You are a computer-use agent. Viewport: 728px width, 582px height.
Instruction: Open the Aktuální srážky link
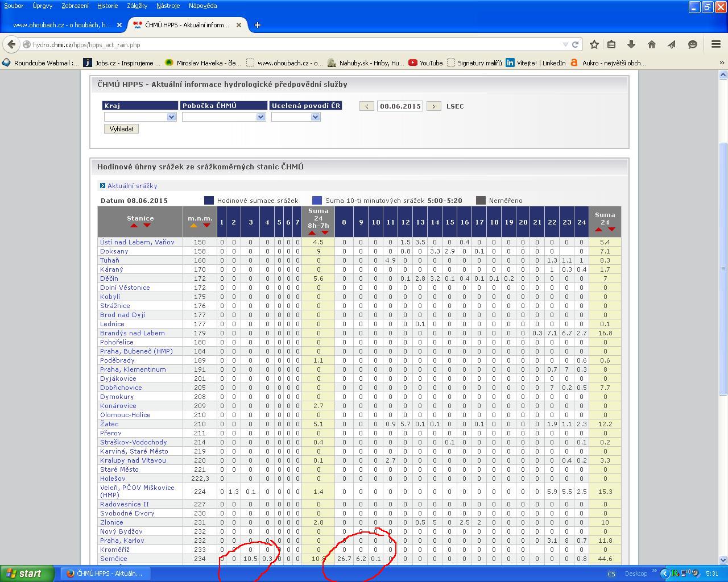click(x=132, y=186)
